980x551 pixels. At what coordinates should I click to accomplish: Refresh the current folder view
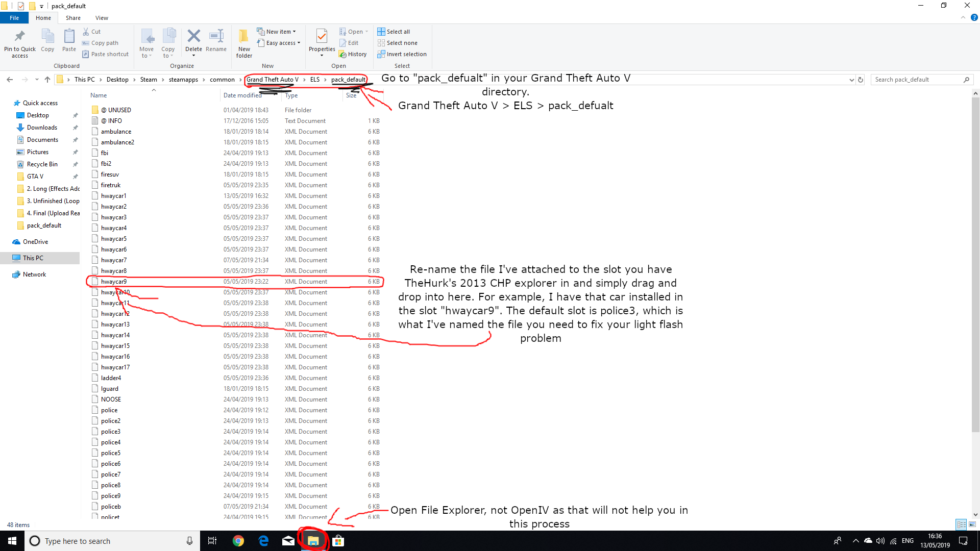pos(861,80)
